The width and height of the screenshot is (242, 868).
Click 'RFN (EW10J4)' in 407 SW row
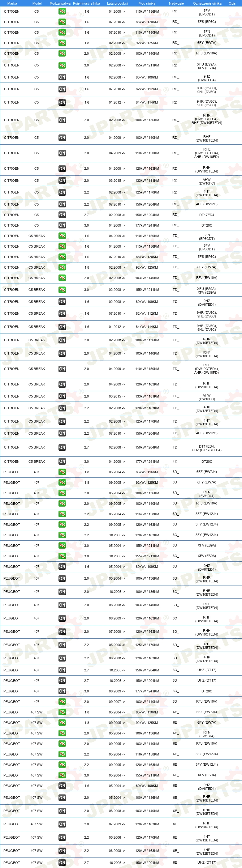click(206, 734)
